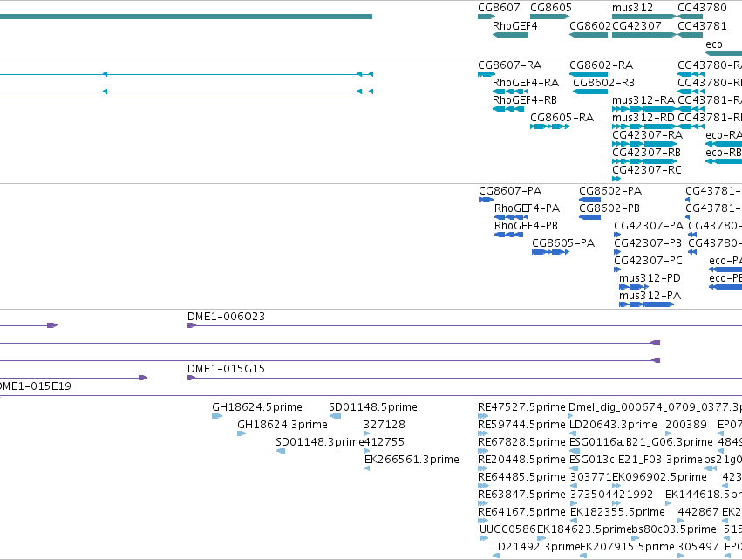Select EST RE47527.5prime

point(483,416)
